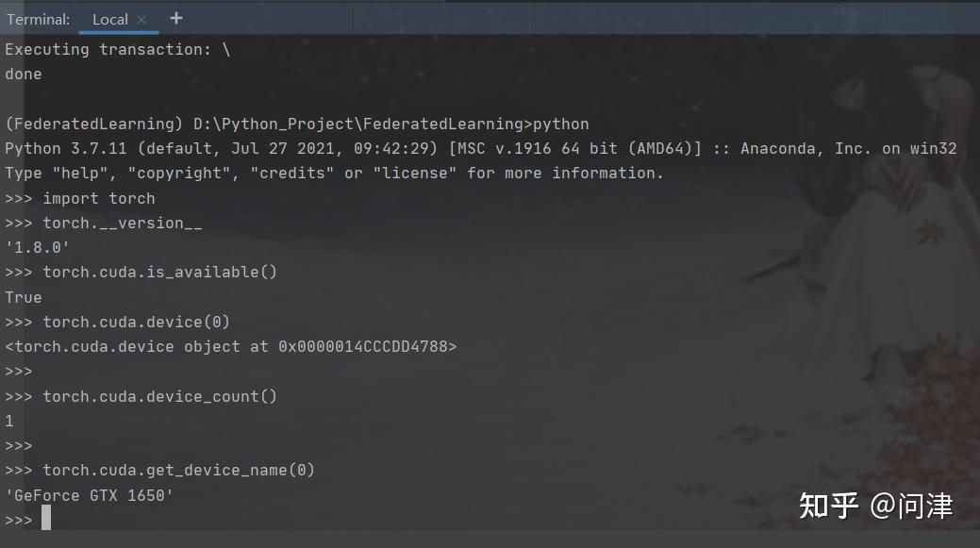Click the FederatedLearning environment prompt line
980x548 pixels.
coord(297,124)
